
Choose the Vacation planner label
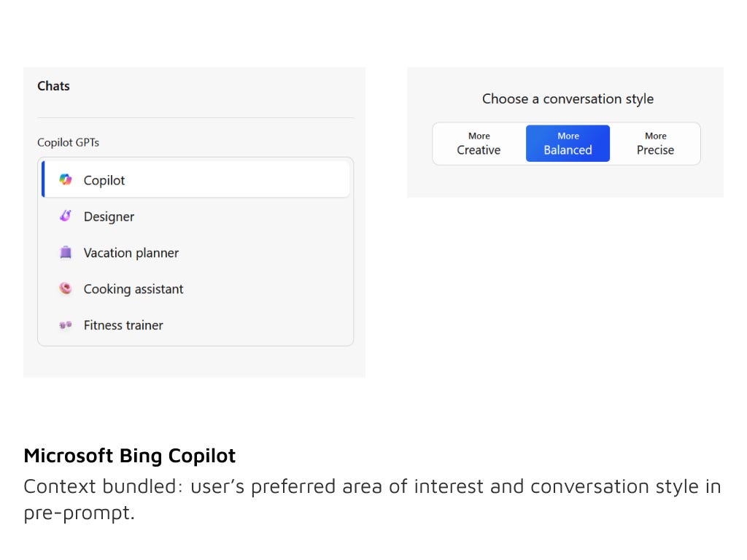click(x=131, y=253)
